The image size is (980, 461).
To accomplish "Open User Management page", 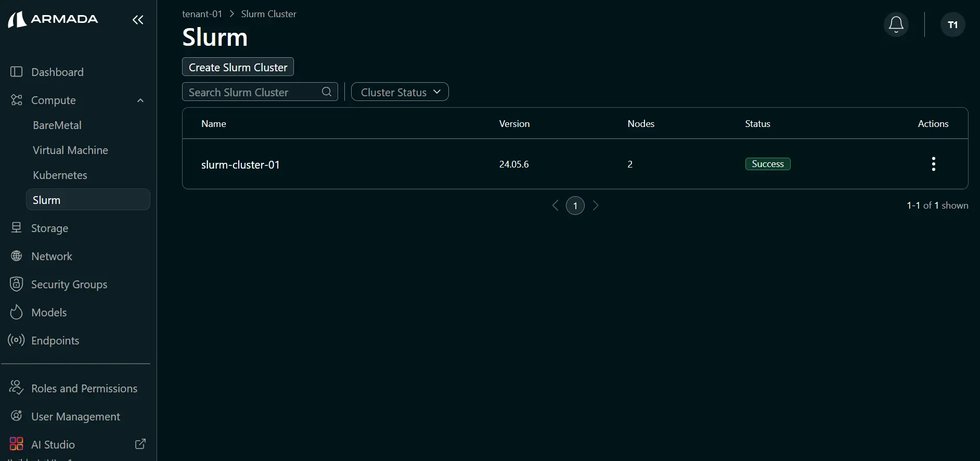I will 75,416.
